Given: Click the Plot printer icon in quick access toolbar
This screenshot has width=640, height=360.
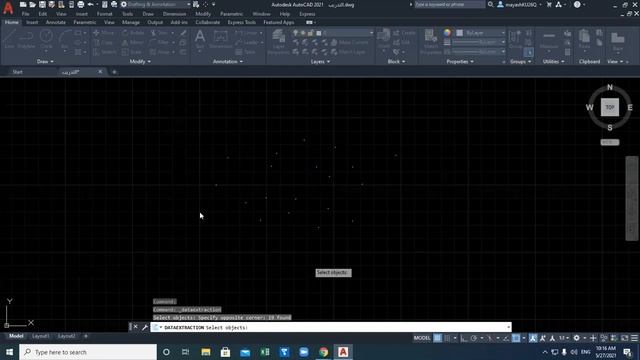Looking at the screenshot, I should coord(80,4).
